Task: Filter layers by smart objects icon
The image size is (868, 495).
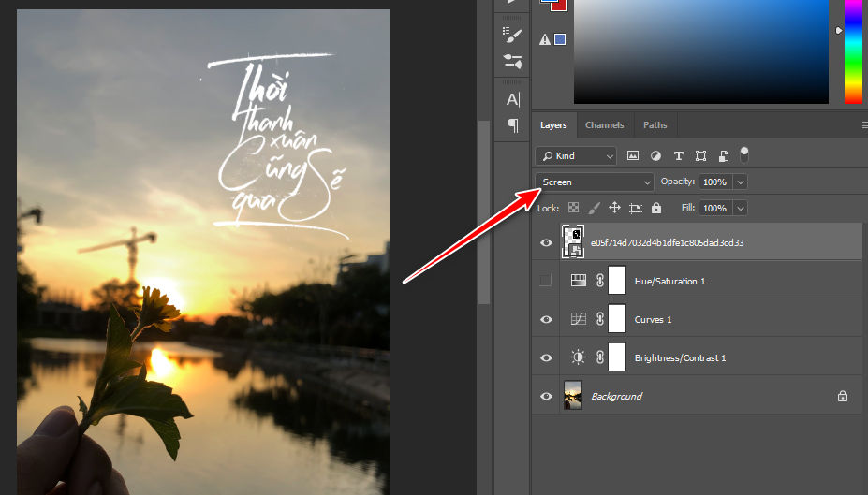Action: click(x=724, y=156)
